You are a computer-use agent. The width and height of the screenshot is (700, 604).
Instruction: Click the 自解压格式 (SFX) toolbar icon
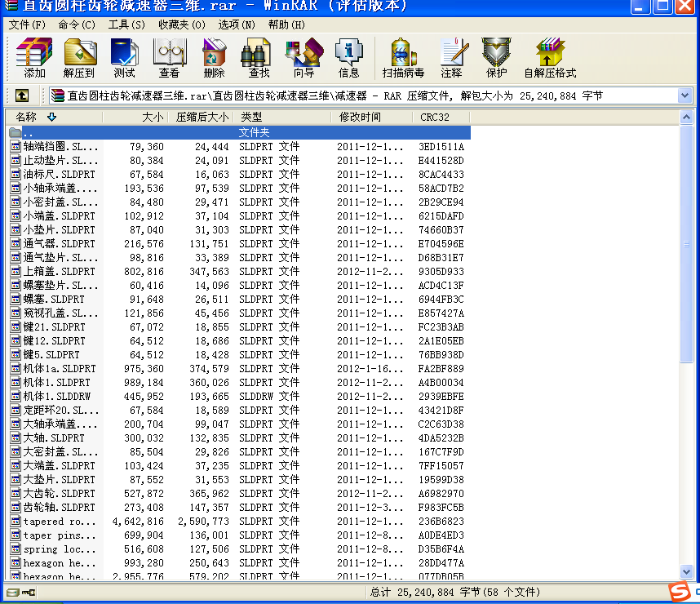(x=550, y=58)
